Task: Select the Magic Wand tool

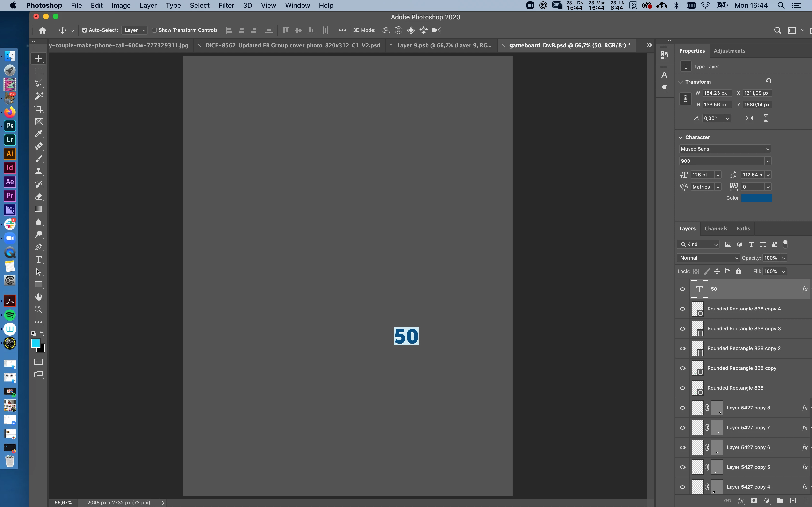Action: click(x=39, y=96)
